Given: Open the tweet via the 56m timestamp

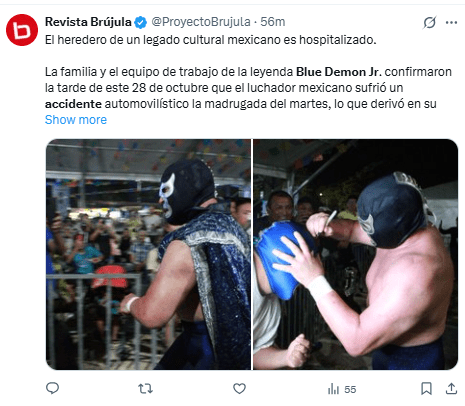Looking at the screenshot, I should (x=273, y=22).
